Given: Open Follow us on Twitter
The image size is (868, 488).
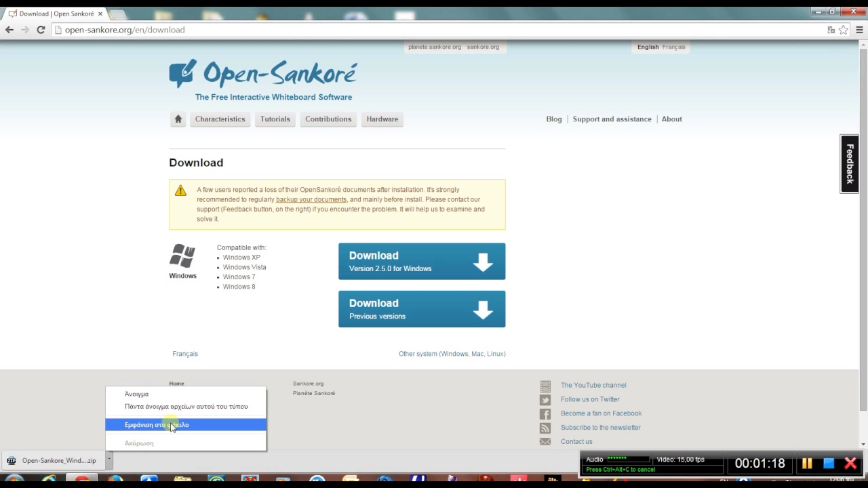Looking at the screenshot, I should tap(590, 399).
